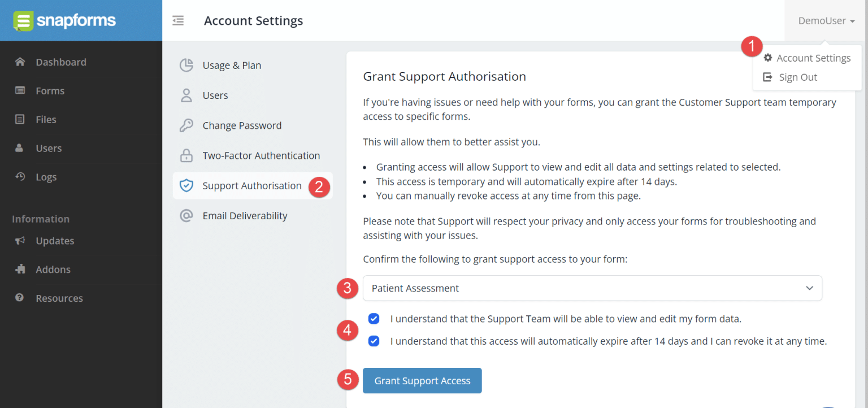Click the chevron next to Patient Assessment
The image size is (868, 408).
tap(809, 288)
